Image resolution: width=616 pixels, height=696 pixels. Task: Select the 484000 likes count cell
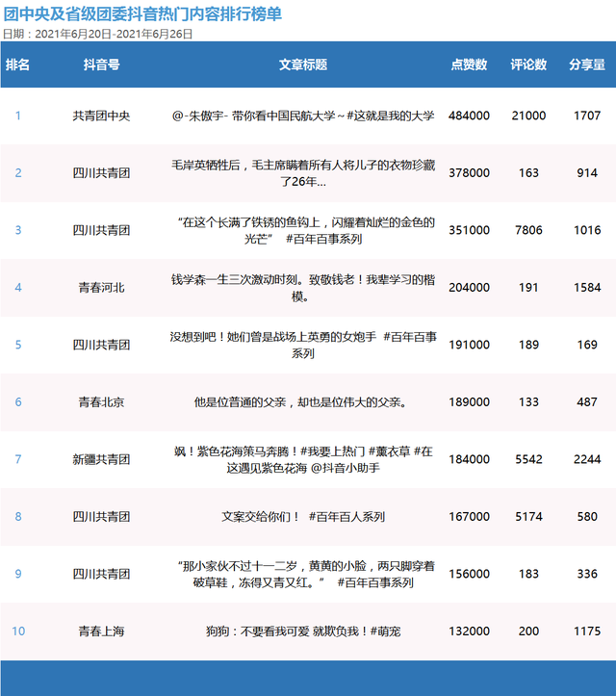tap(469, 116)
